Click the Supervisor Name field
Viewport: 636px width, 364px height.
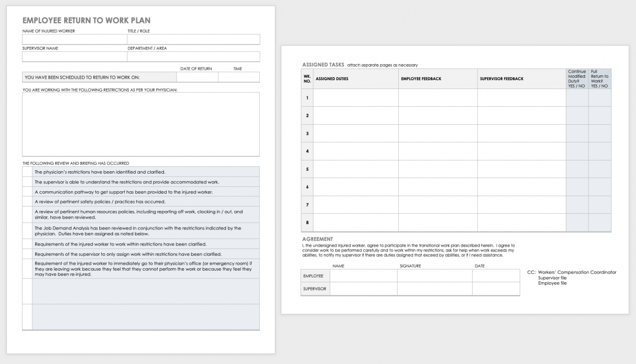click(x=73, y=56)
